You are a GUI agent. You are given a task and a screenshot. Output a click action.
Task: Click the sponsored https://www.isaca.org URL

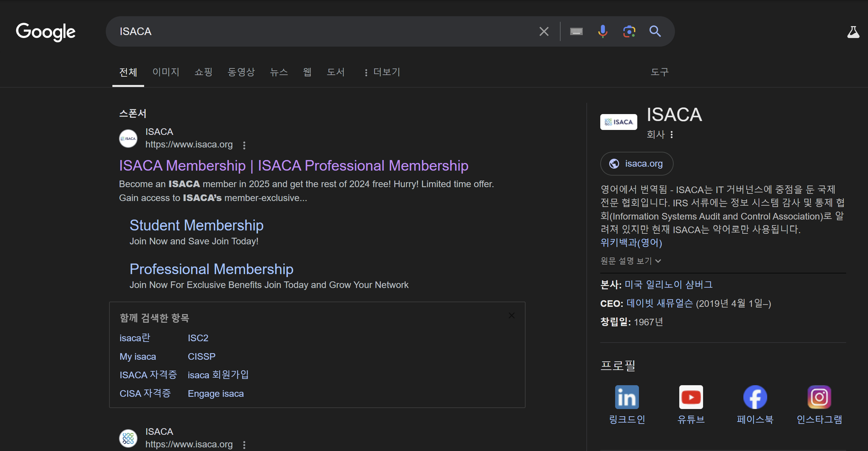click(189, 144)
